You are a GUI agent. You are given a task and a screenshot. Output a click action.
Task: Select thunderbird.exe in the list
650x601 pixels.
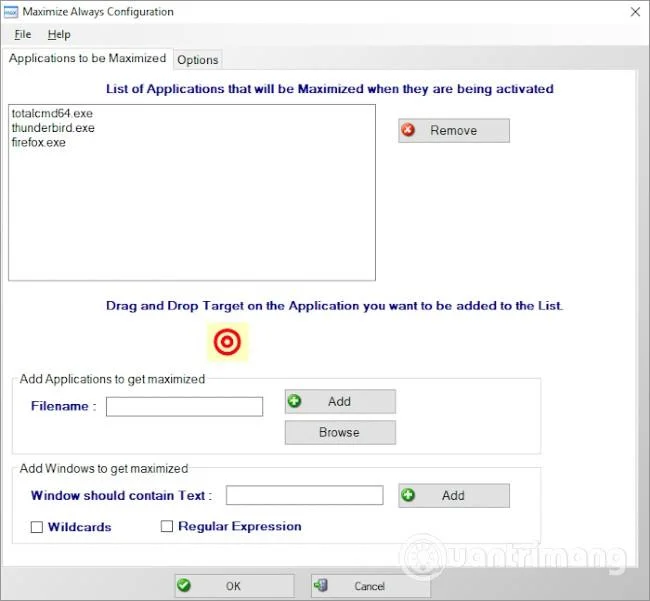click(53, 128)
